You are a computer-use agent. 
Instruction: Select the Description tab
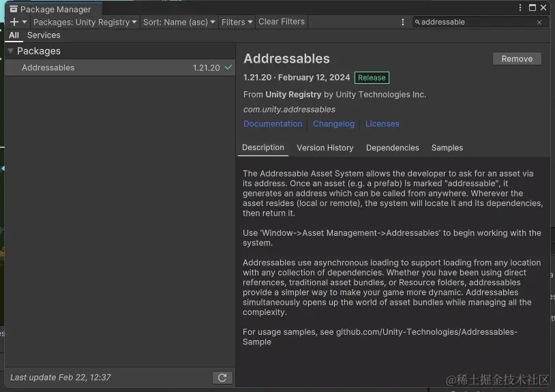(x=263, y=147)
